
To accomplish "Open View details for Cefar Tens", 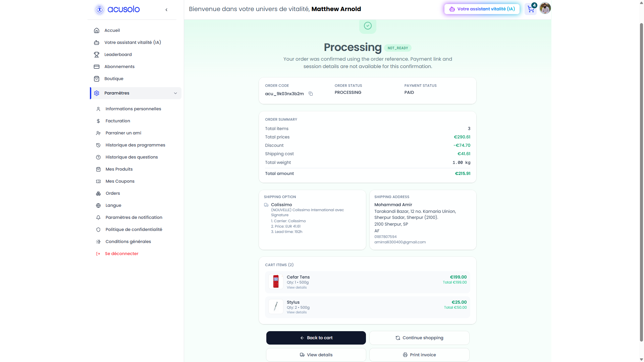I will (x=297, y=288).
